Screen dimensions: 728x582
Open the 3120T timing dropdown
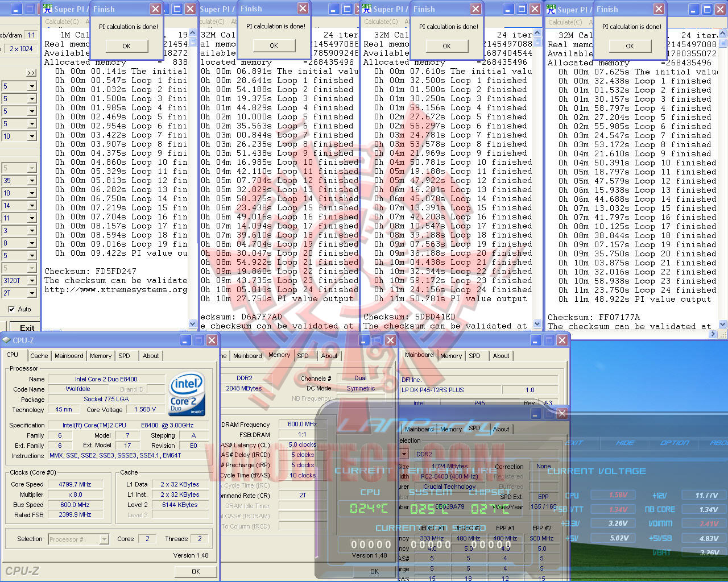tap(32, 281)
